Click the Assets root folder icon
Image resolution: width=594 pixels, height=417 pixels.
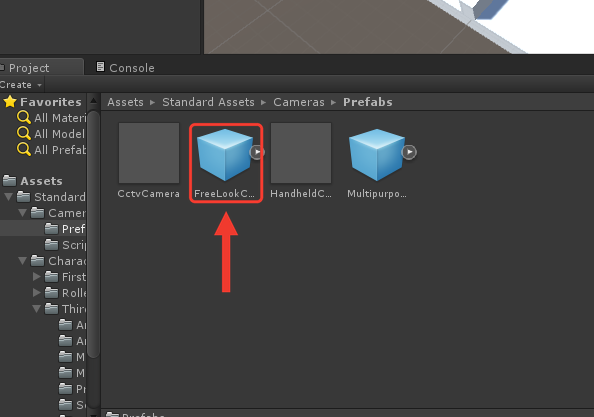[x=10, y=181]
